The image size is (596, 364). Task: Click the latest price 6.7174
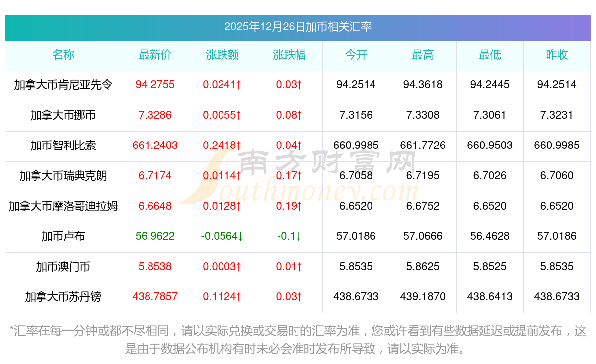(155, 176)
